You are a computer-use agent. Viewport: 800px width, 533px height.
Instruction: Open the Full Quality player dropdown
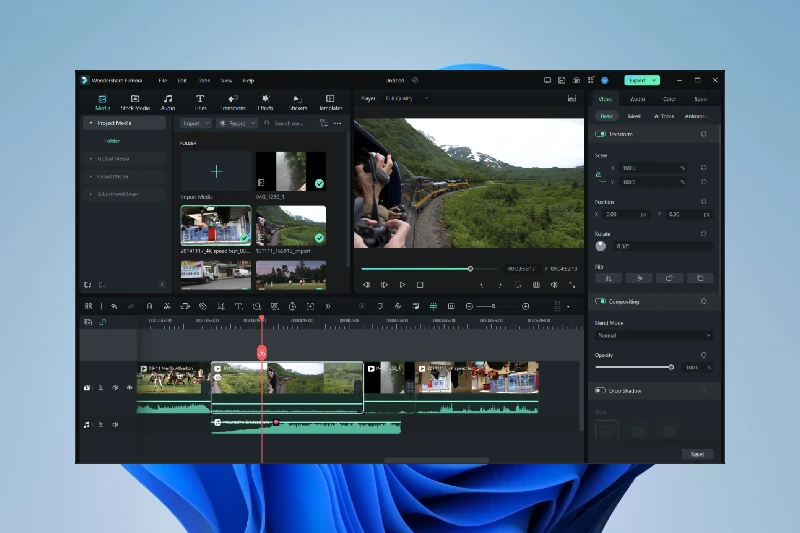click(407, 98)
